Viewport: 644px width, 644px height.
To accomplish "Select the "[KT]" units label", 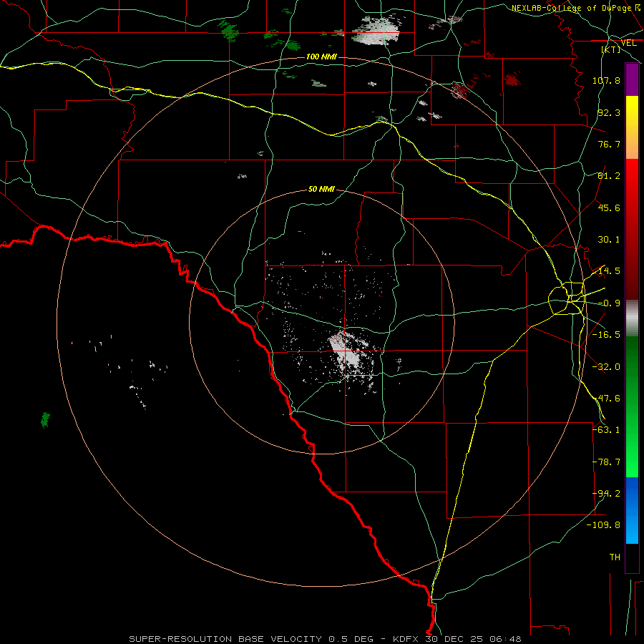I will [610, 49].
